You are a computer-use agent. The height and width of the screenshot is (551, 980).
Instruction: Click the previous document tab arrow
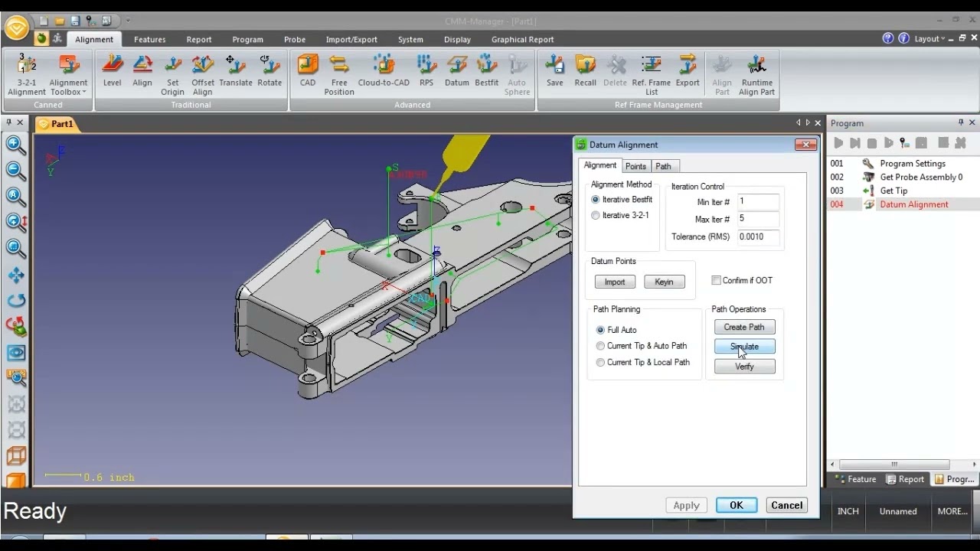coord(799,122)
